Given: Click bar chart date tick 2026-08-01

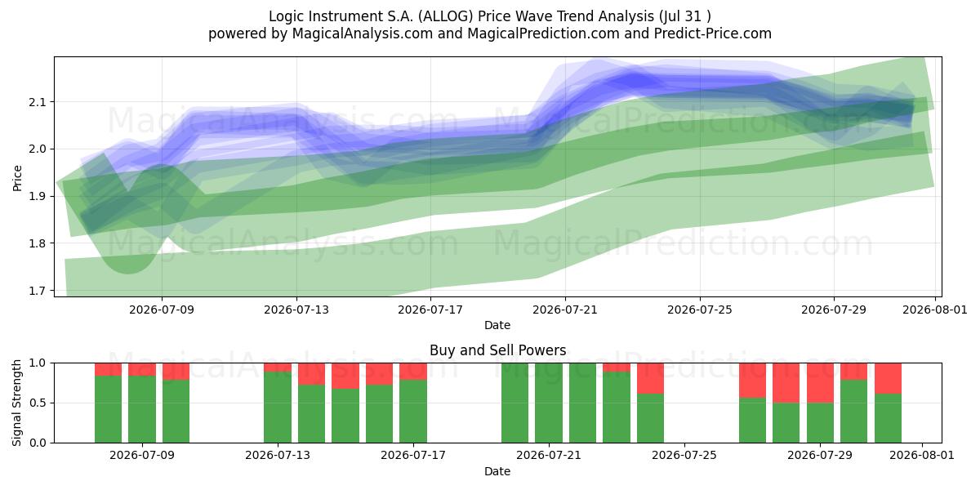Looking at the screenshot, I should (922, 456).
